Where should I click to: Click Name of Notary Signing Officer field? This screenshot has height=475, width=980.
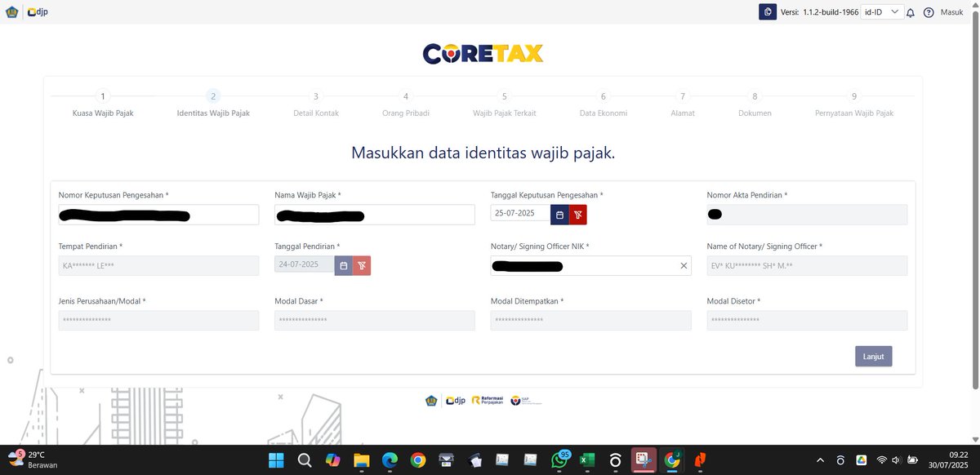coord(807,266)
